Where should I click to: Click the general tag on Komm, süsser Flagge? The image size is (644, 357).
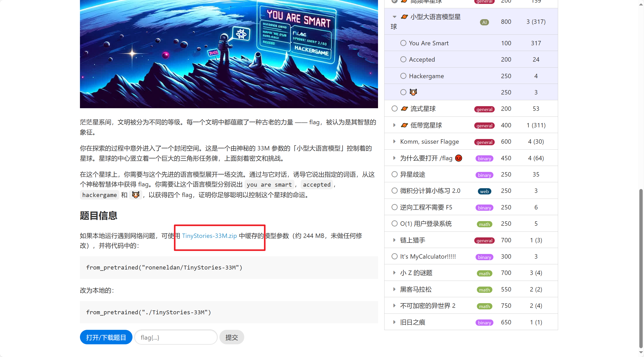click(x=484, y=142)
